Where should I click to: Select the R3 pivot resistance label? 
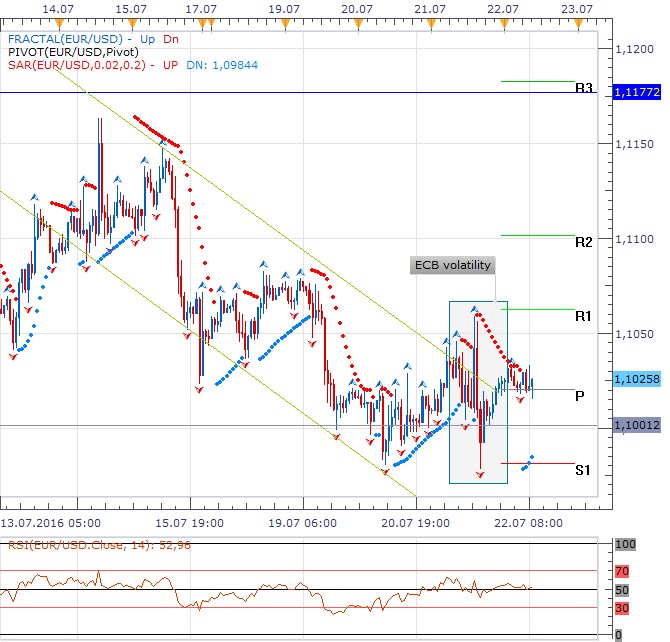[585, 88]
